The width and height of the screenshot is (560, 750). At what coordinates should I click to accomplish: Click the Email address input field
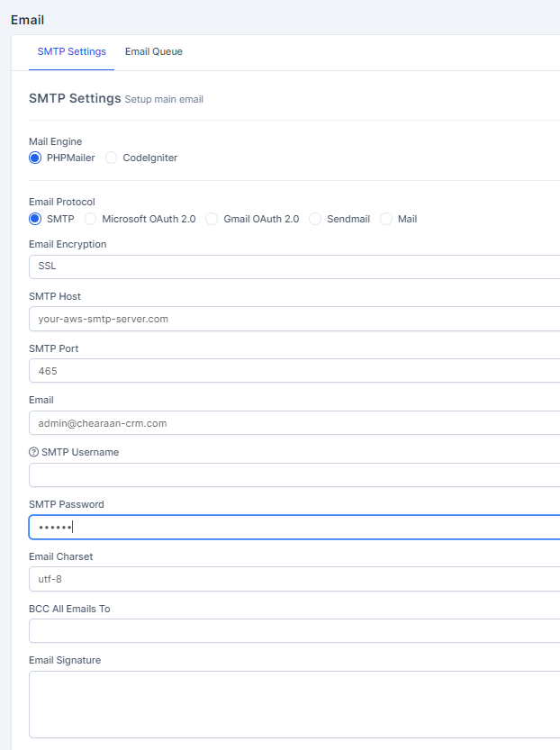point(294,423)
